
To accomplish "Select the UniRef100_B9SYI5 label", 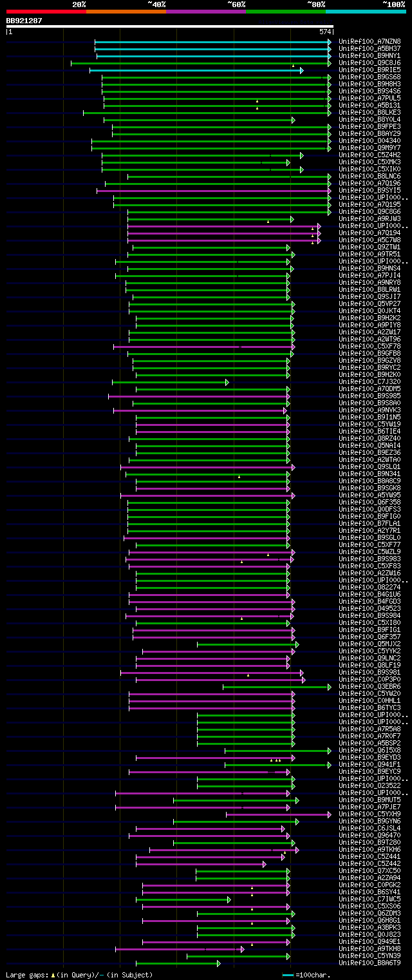I will (x=370, y=190).
